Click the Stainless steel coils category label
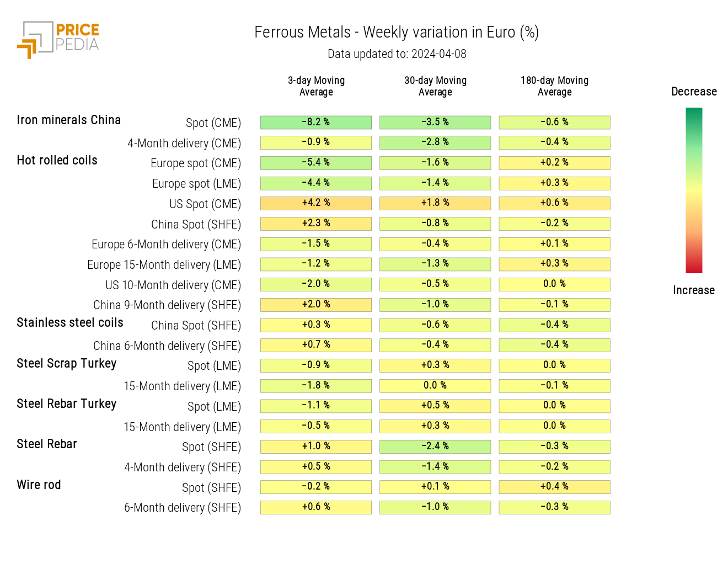This screenshot has width=728, height=563. click(70, 323)
